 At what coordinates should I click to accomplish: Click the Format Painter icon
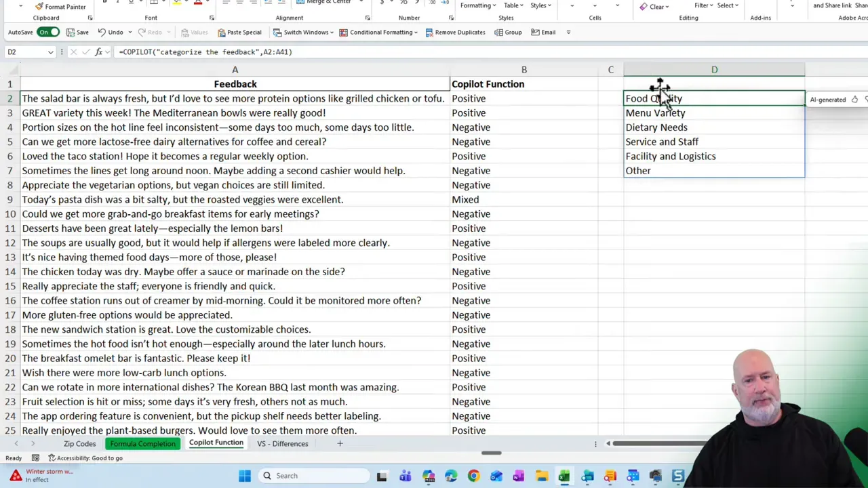pyautogui.click(x=39, y=6)
